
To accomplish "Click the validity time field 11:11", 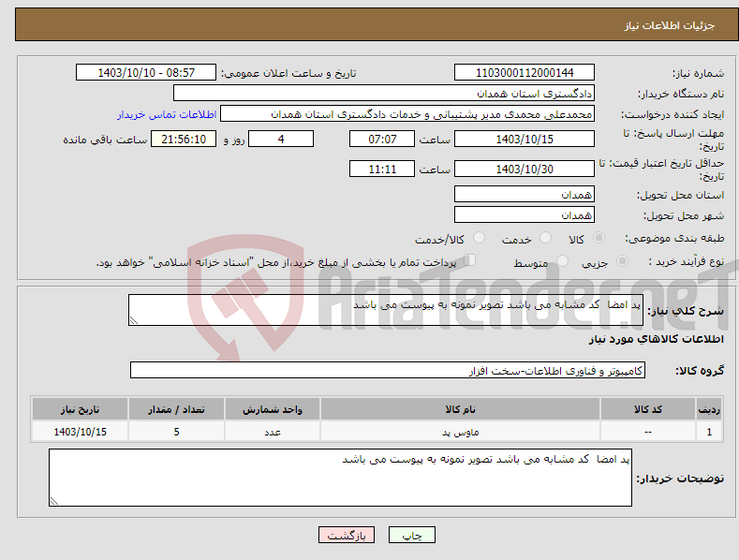I will [382, 169].
